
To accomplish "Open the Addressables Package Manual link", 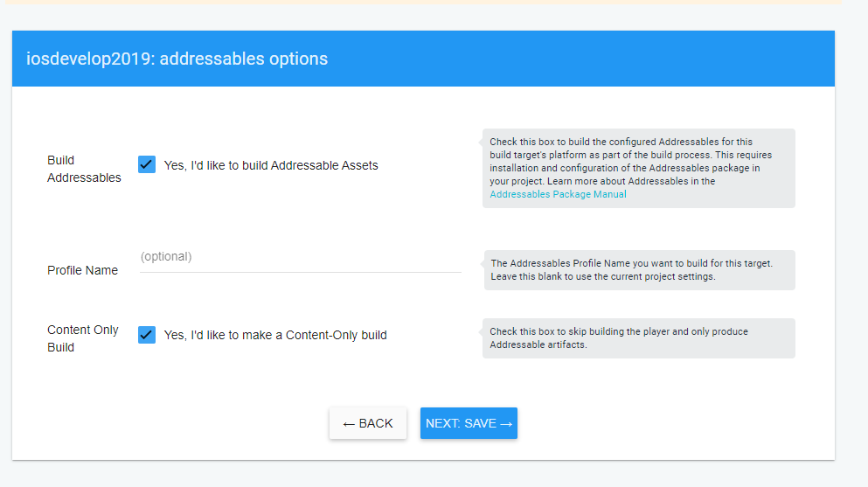I will [558, 194].
